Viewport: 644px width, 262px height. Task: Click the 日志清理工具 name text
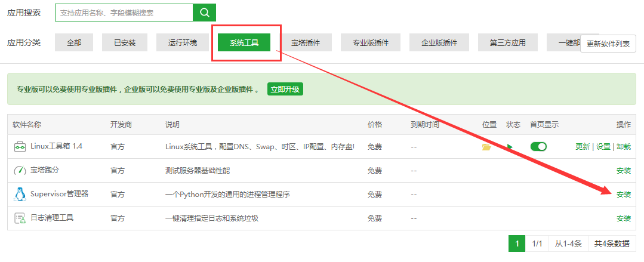click(52, 218)
